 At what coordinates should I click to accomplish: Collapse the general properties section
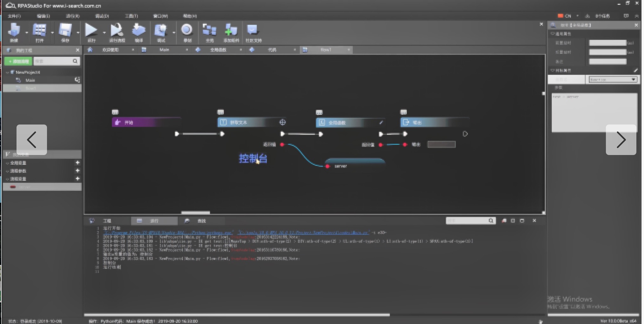coord(553,33)
